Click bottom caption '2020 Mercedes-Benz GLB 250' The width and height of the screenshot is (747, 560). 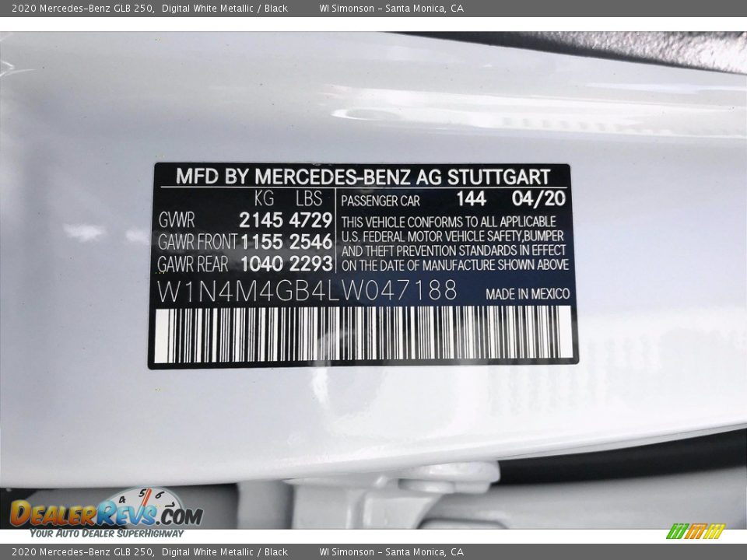coord(82,552)
